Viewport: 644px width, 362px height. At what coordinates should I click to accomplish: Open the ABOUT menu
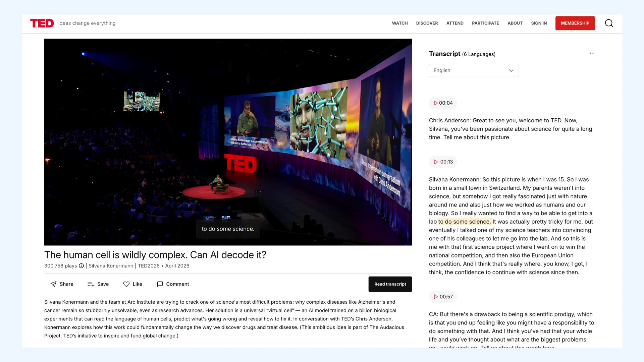pyautogui.click(x=515, y=23)
